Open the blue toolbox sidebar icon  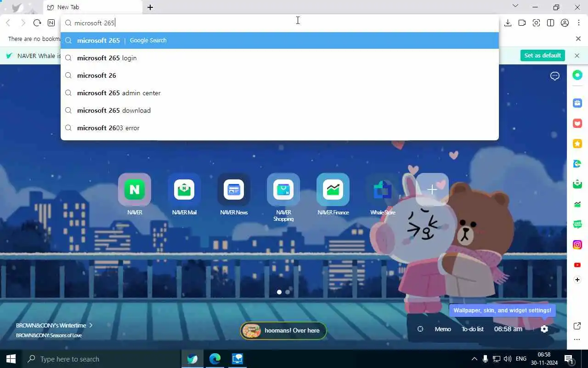pos(577,103)
